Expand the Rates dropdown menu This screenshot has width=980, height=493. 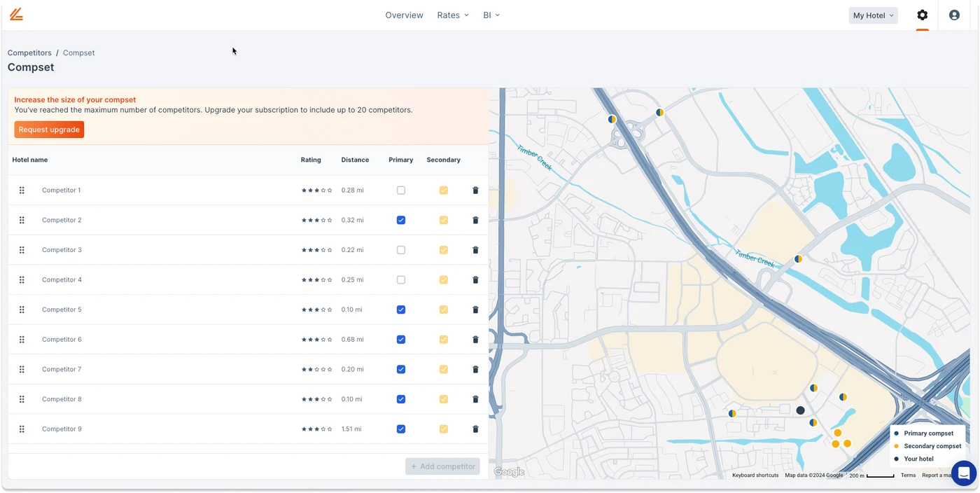pos(452,15)
